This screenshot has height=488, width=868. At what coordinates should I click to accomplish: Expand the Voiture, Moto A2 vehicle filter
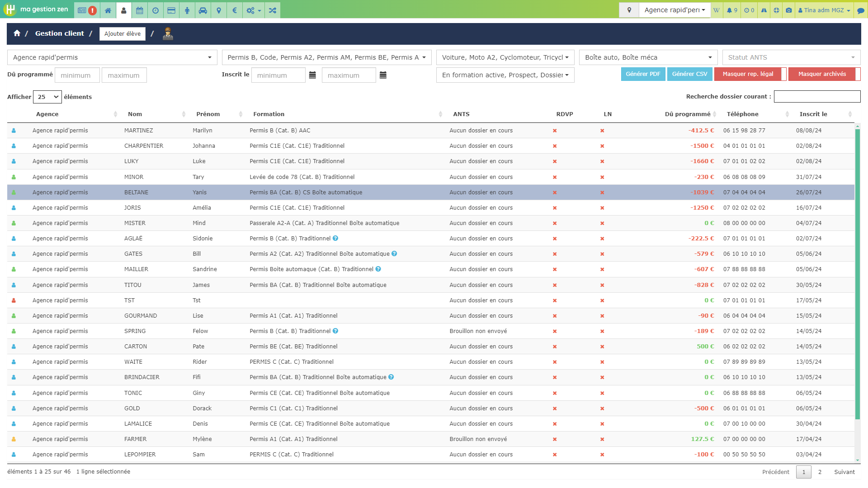tap(505, 57)
